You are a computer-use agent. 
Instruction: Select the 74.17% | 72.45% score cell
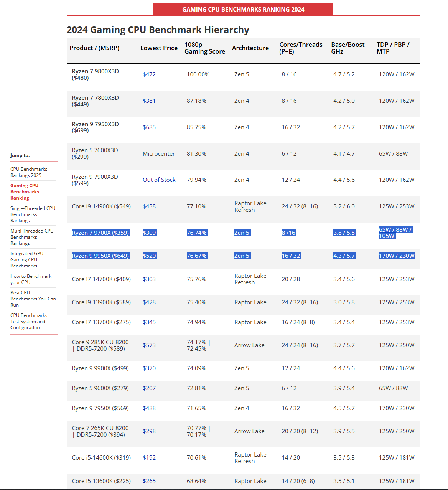(x=198, y=345)
